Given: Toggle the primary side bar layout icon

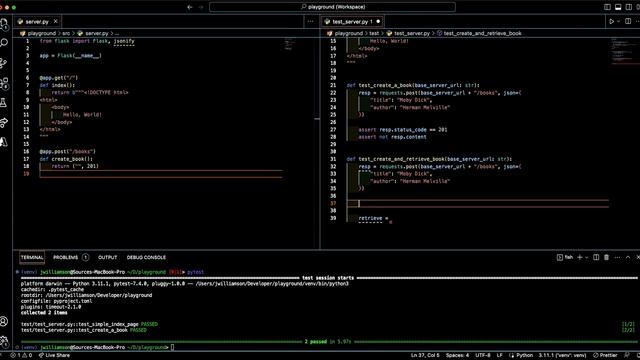Looking at the screenshot, I should coord(607,7).
